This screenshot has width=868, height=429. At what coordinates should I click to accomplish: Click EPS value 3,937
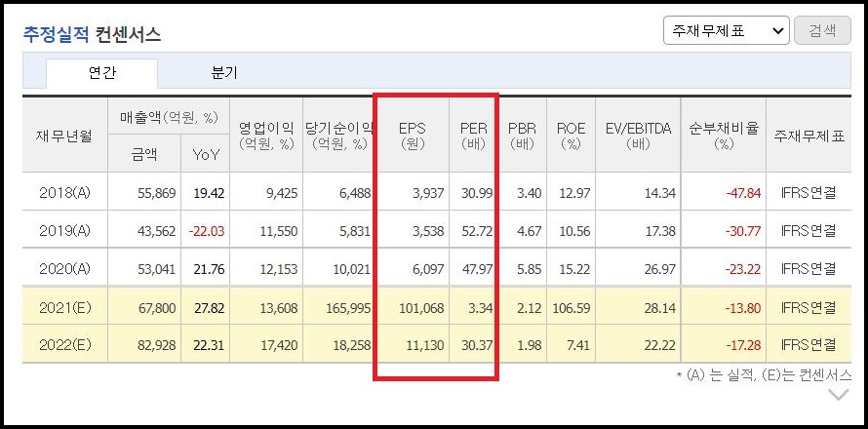tap(428, 193)
